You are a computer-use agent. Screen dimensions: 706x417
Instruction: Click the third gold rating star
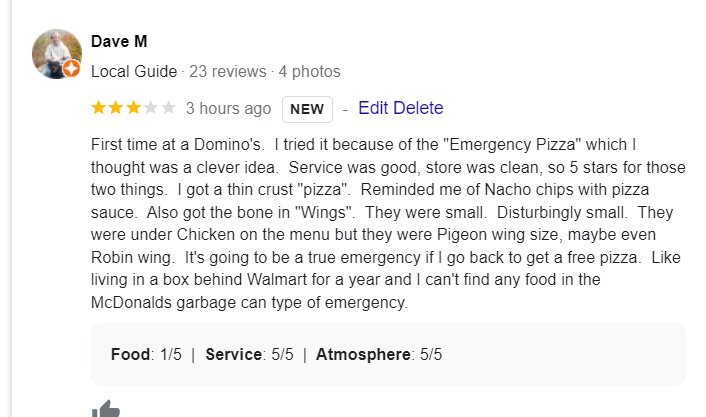(133, 108)
